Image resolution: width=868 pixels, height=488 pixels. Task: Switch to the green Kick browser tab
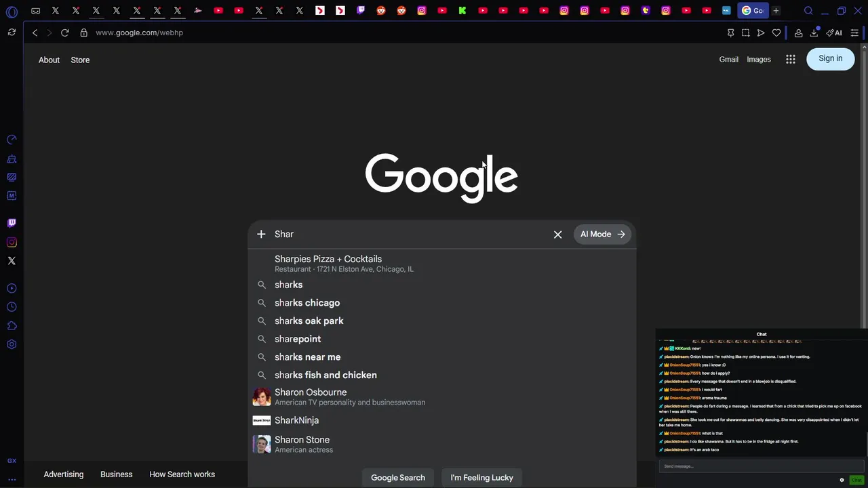click(462, 11)
